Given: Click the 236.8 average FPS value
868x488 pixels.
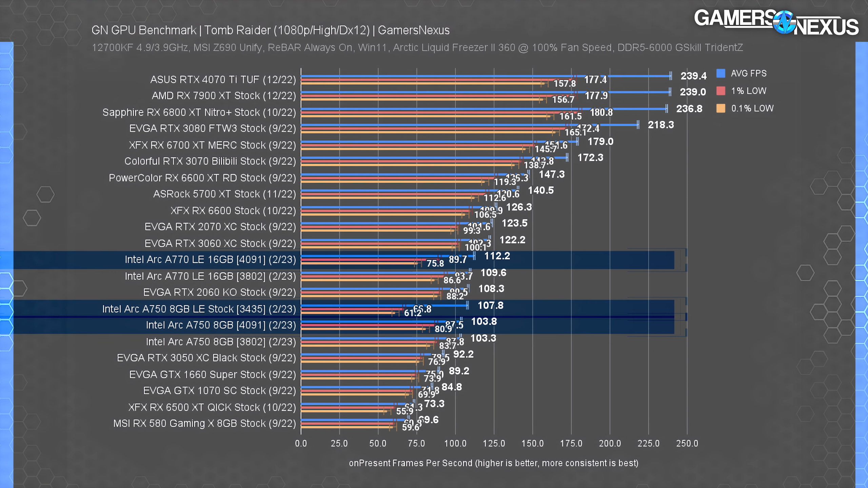Looking at the screenshot, I should tap(689, 109).
